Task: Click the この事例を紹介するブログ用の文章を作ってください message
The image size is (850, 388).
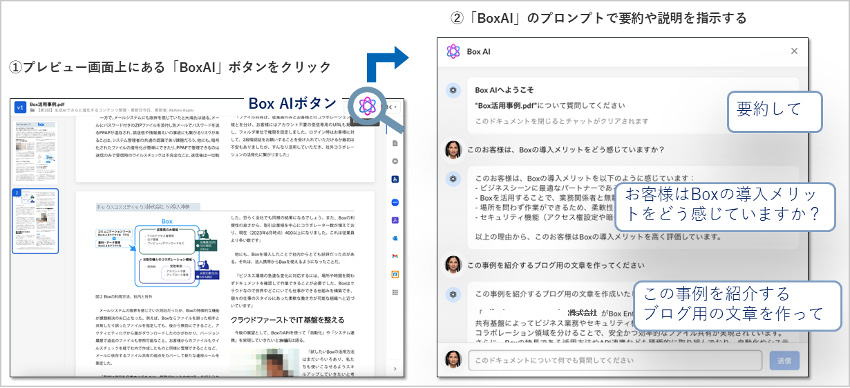Action: [556, 265]
